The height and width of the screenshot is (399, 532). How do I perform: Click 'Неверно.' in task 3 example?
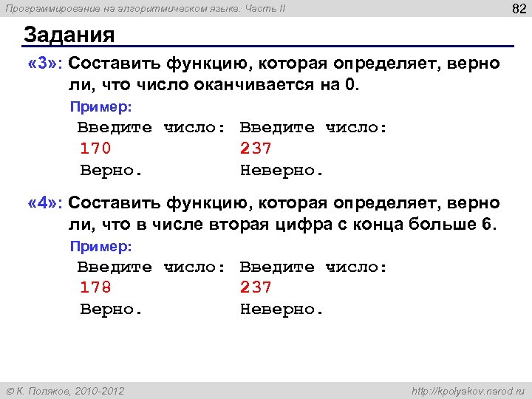pos(282,170)
